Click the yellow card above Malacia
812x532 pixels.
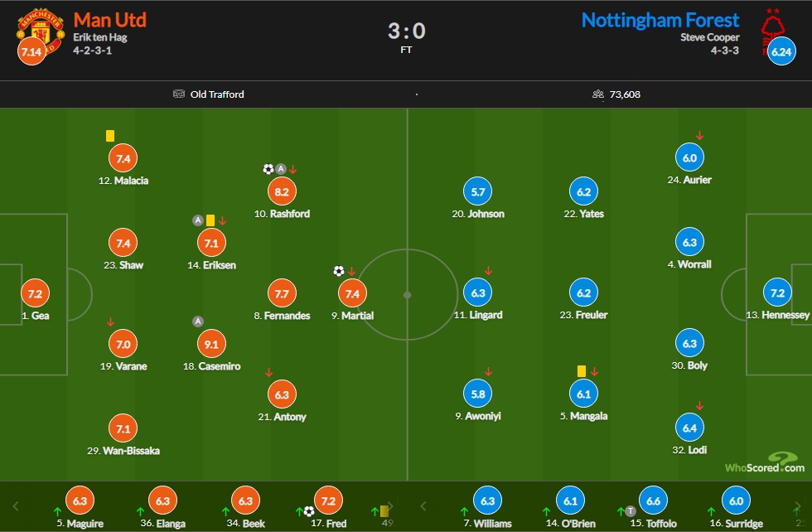point(109,136)
